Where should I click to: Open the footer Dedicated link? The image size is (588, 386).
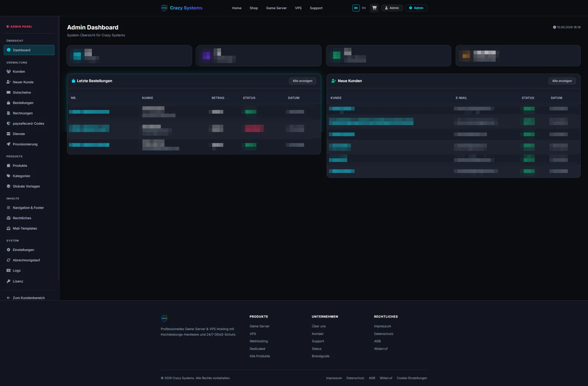tap(257, 348)
